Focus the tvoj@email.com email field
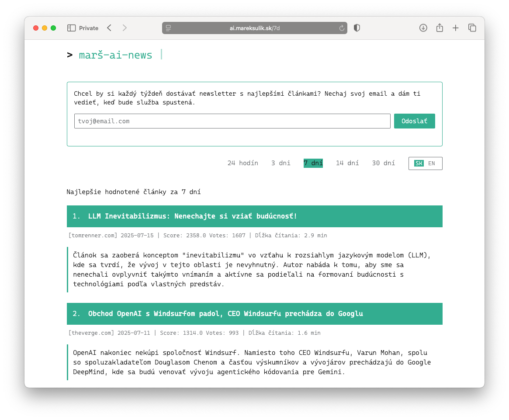The image size is (509, 420). 232,121
